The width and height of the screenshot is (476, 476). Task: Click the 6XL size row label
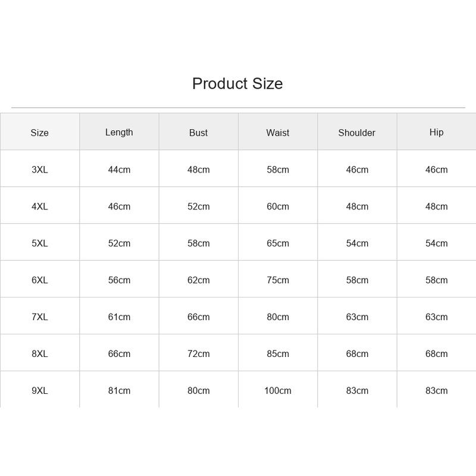pyautogui.click(x=40, y=280)
